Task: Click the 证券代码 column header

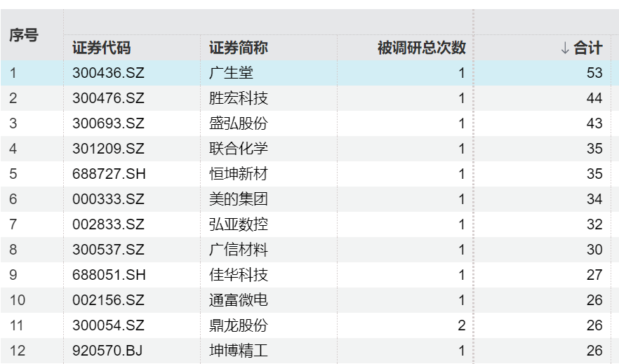Action: pos(102,48)
